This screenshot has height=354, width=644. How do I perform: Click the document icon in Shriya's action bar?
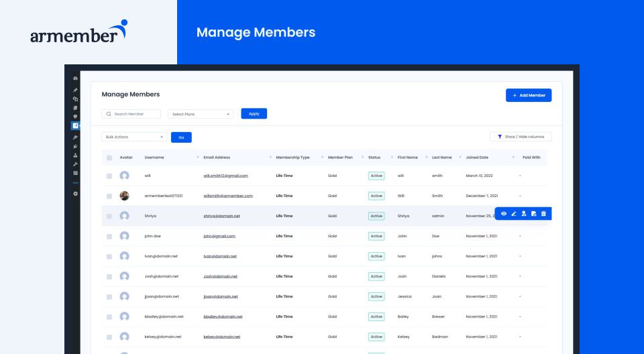[533, 214]
